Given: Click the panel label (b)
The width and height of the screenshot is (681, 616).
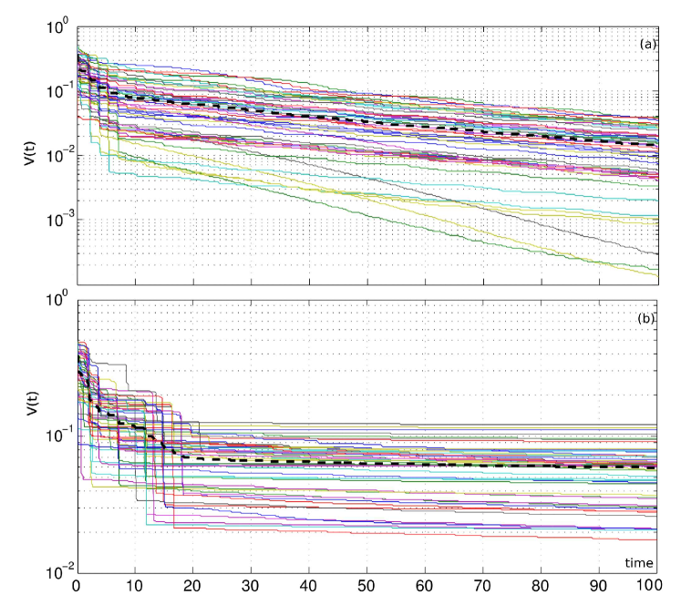Looking at the screenshot, I should pos(645,318).
